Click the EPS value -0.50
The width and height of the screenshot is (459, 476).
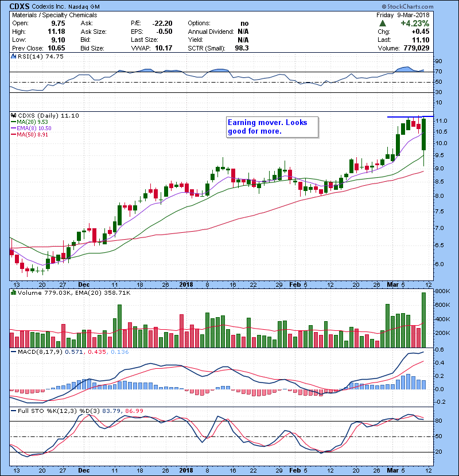(x=164, y=32)
